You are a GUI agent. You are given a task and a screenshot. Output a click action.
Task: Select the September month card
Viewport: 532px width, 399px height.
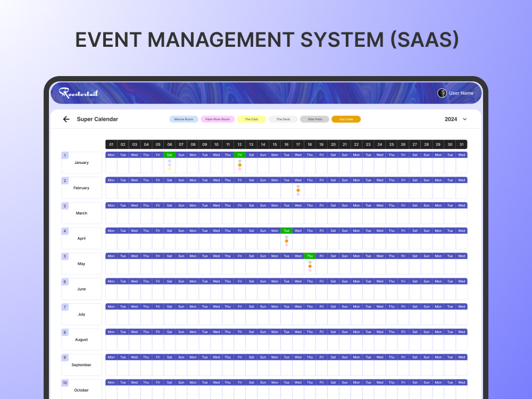tap(81, 365)
